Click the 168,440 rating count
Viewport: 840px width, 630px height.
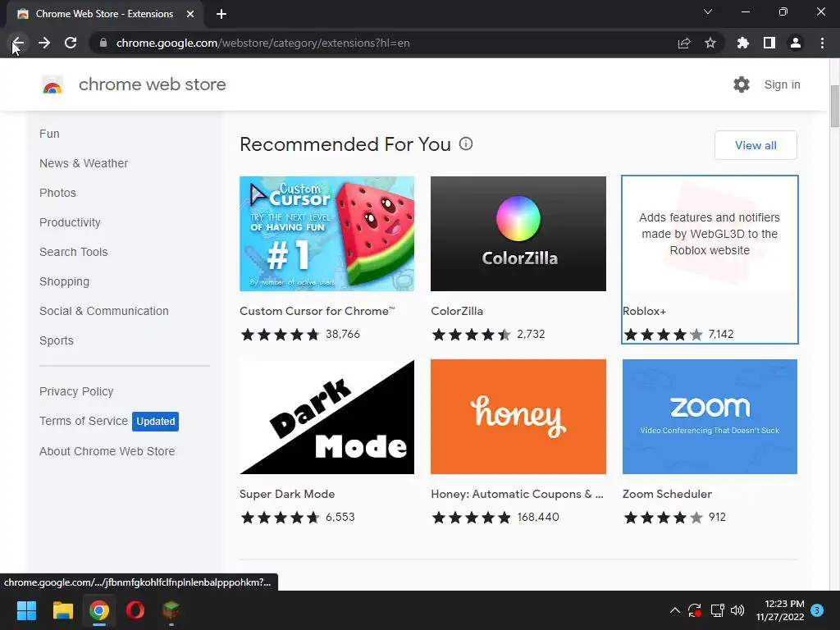coord(538,517)
